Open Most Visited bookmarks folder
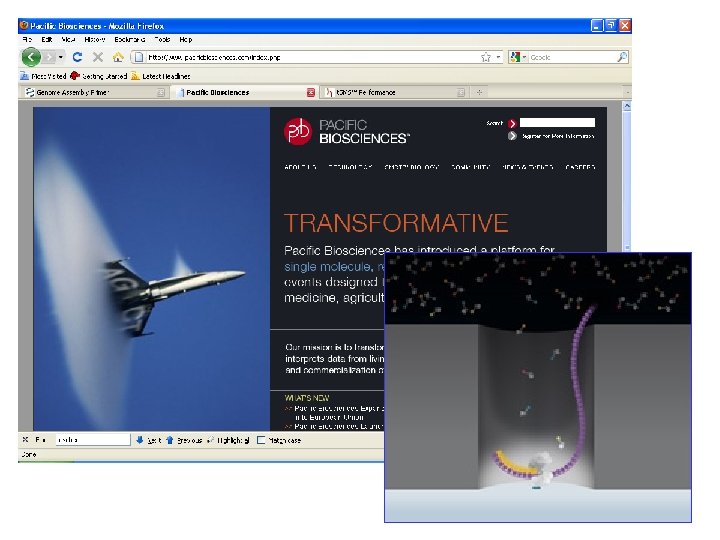This screenshot has width=720, height=540. coord(44,76)
